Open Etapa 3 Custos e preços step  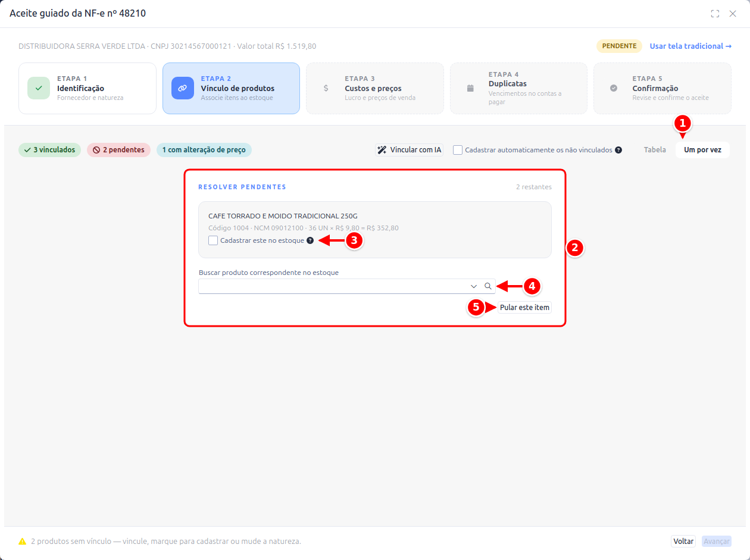tap(375, 88)
